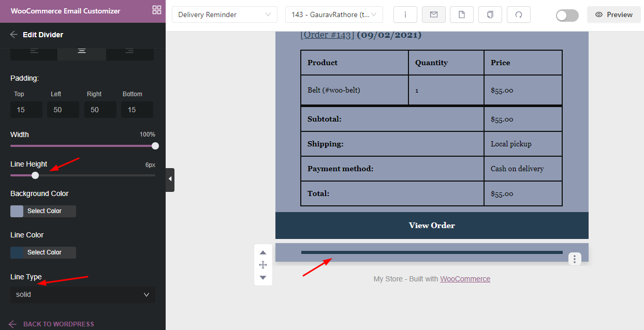644x330 pixels.
Task: Toggle the switch next to Preview
Action: point(567,15)
